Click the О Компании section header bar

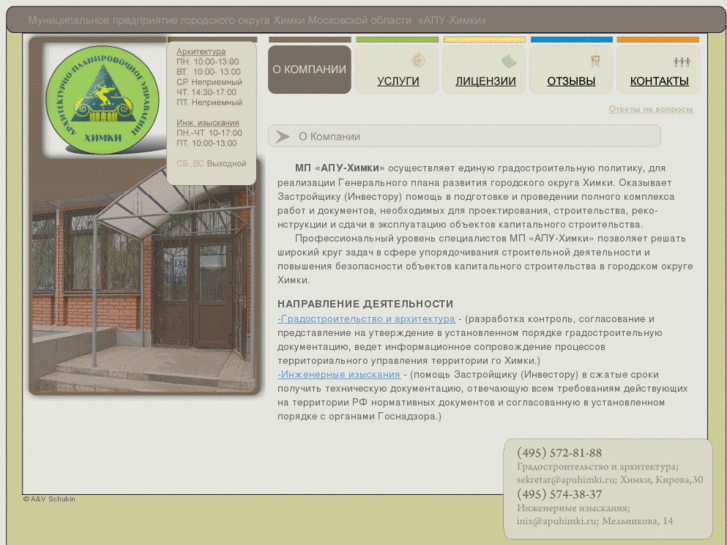(464, 136)
